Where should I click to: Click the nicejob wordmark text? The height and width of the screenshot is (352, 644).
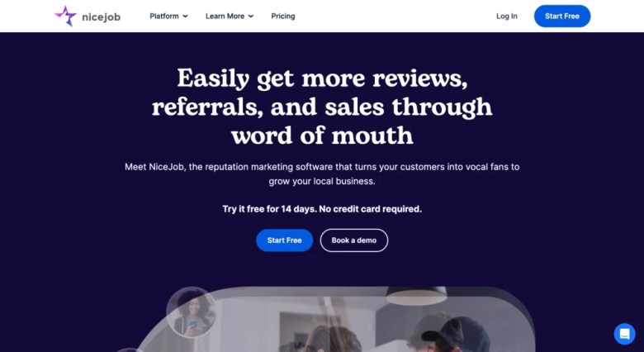[101, 17]
